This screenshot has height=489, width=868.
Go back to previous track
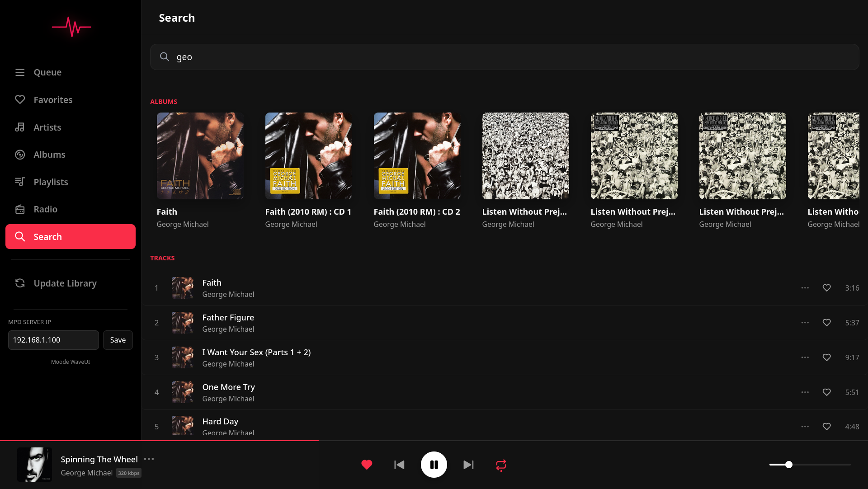tap(399, 465)
